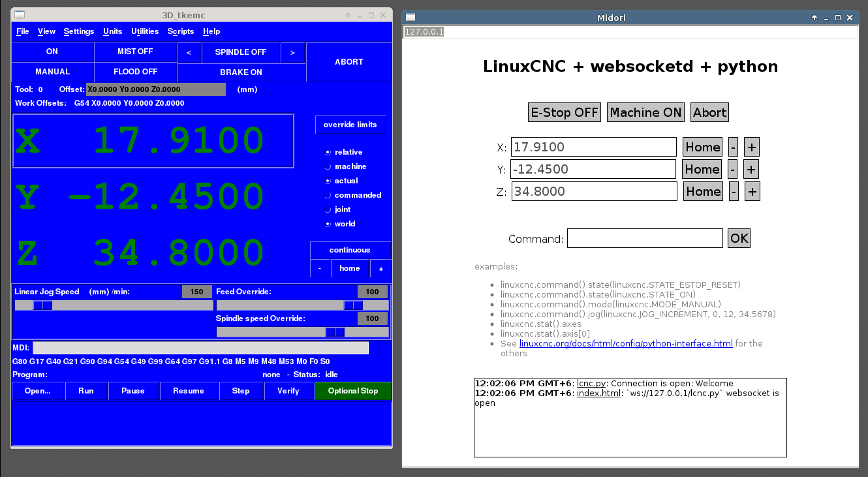Toggle the MIST OFF button
The height and width of the screenshot is (477, 868).
pyautogui.click(x=135, y=52)
